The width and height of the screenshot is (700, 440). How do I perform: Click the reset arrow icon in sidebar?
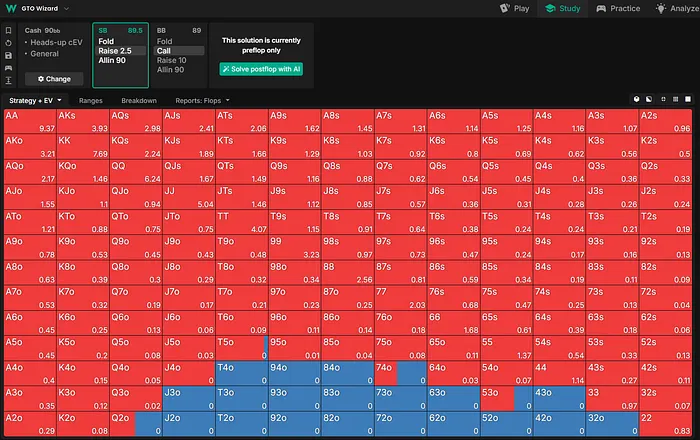9,42
